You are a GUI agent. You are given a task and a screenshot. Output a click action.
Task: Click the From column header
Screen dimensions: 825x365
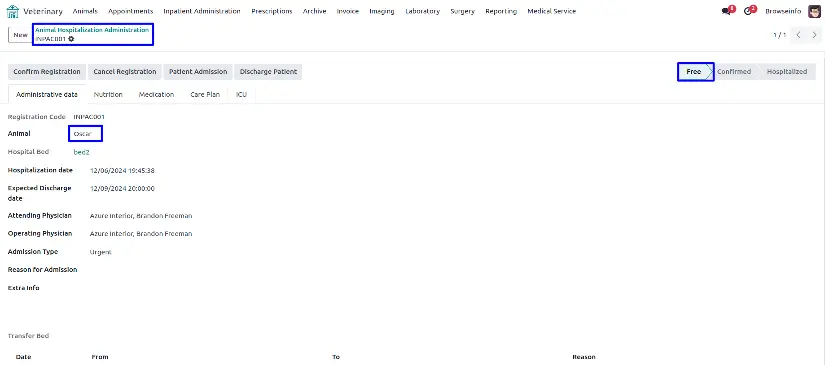100,357
